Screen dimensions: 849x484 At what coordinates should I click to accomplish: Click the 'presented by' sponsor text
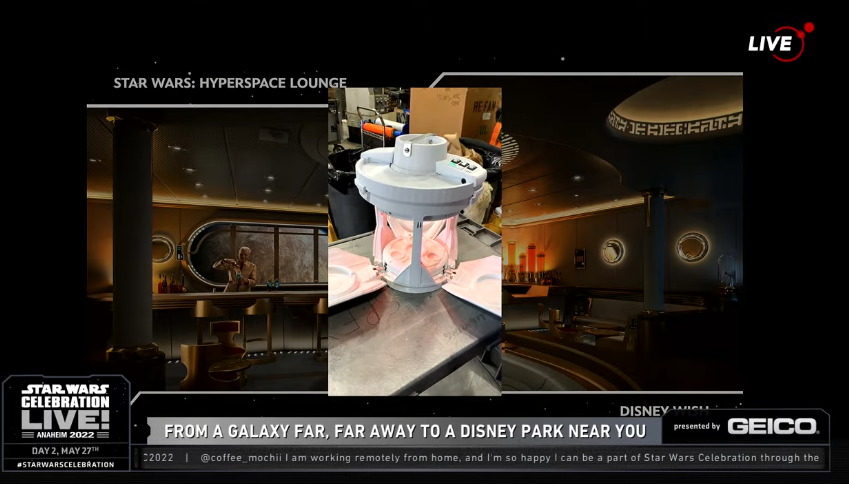click(x=697, y=427)
